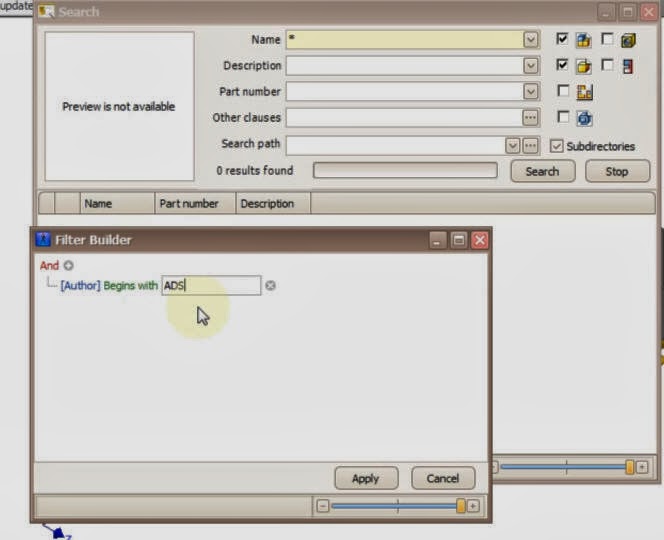This screenshot has height=540, width=664.
Task: Toggle the part type checkbox next to Name field
Action: pyautogui.click(x=562, y=39)
